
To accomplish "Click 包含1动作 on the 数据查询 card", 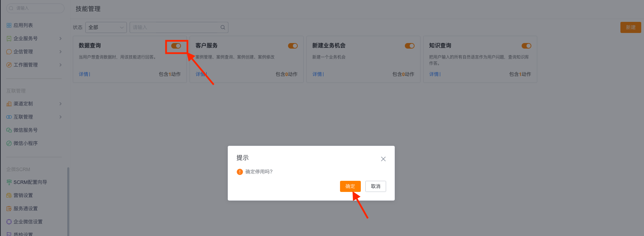I will 170,74.
